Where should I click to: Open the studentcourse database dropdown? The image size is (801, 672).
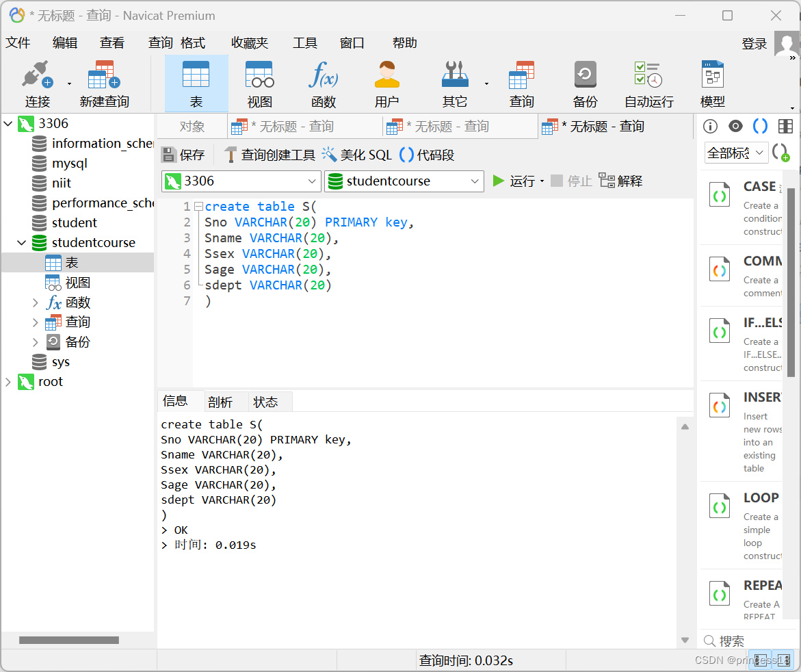[475, 181]
